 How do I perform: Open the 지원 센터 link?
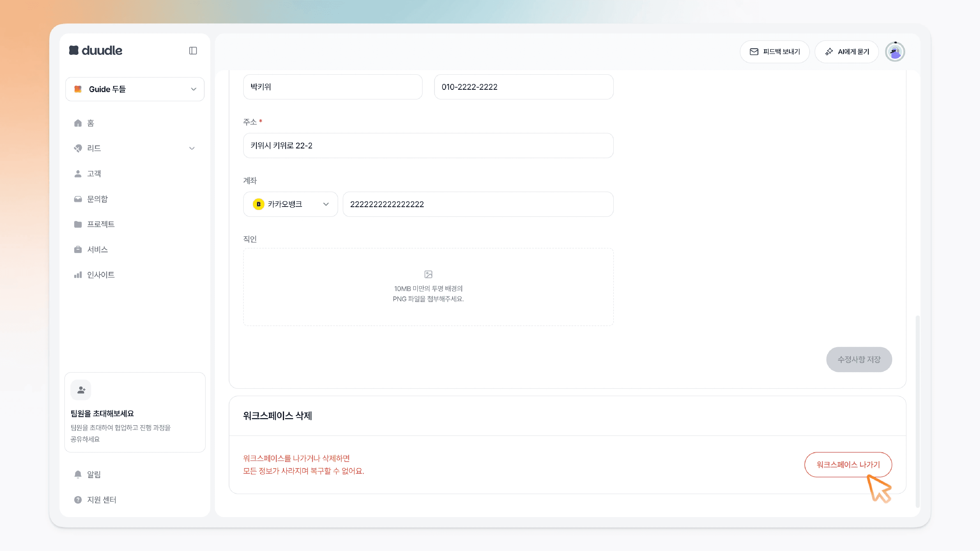(135, 500)
